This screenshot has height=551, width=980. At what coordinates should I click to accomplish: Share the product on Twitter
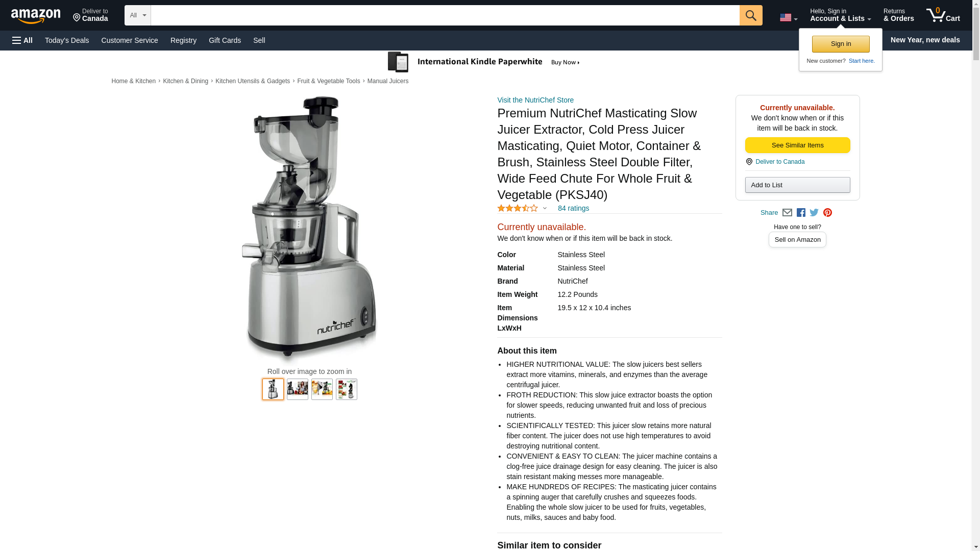[x=814, y=213]
